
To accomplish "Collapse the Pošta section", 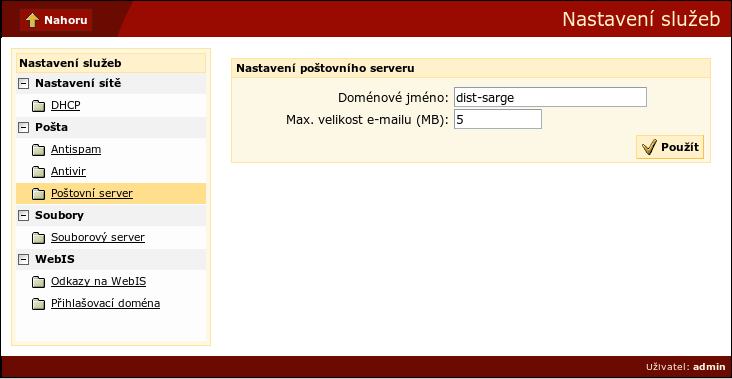I will (23, 127).
